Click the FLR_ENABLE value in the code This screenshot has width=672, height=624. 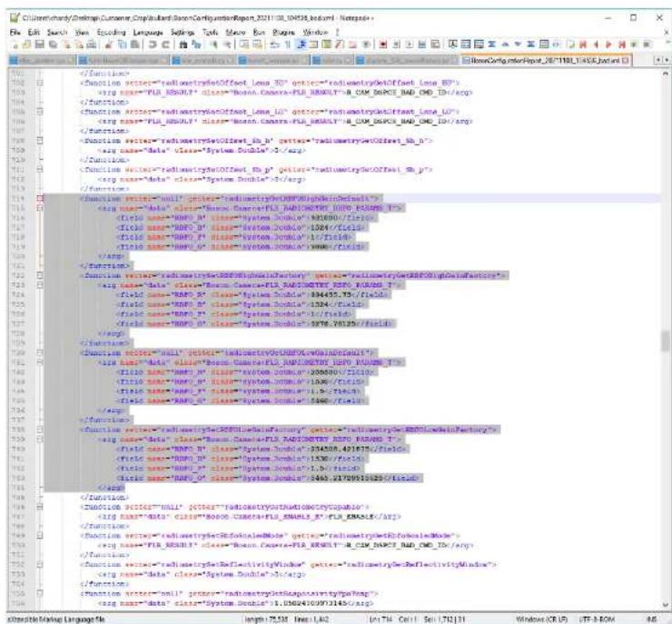[x=351, y=517]
